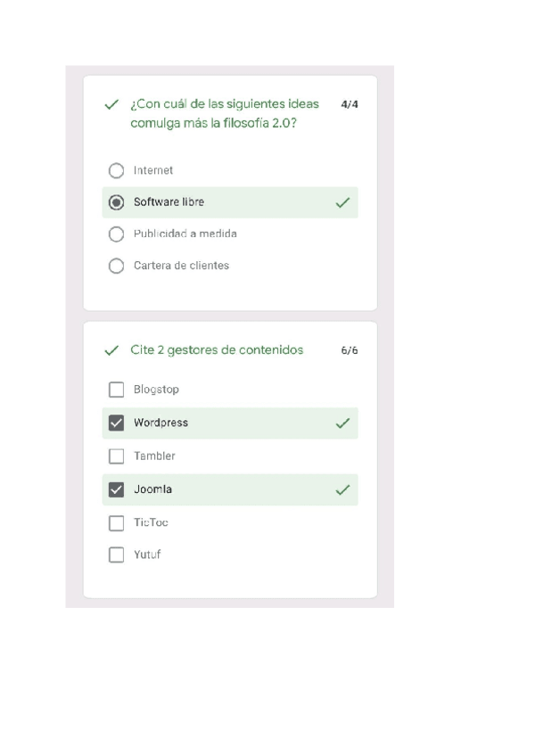Uncheck the Joomla checkbox
Viewport: 535px width, 756px height.
tap(116, 489)
